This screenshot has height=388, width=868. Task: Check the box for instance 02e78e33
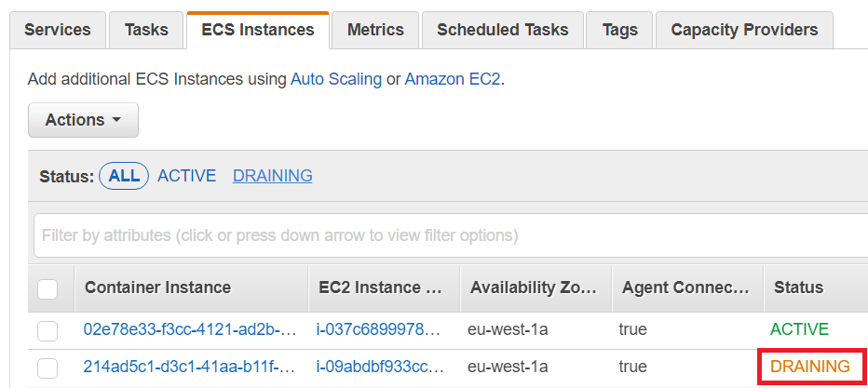(47, 330)
